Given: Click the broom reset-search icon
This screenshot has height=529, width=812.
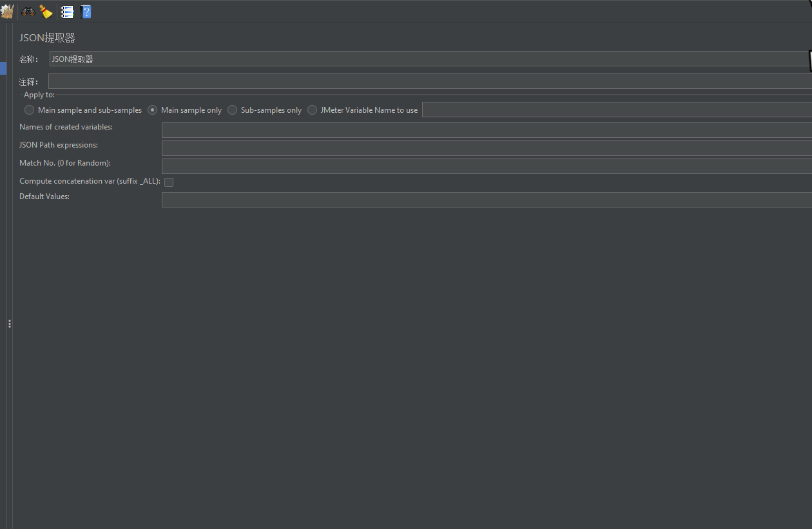Looking at the screenshot, I should 45,11.
